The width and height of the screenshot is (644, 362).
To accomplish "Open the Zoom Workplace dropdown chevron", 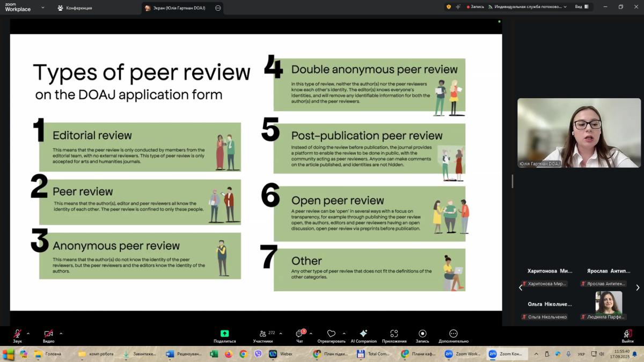I will tap(43, 8).
